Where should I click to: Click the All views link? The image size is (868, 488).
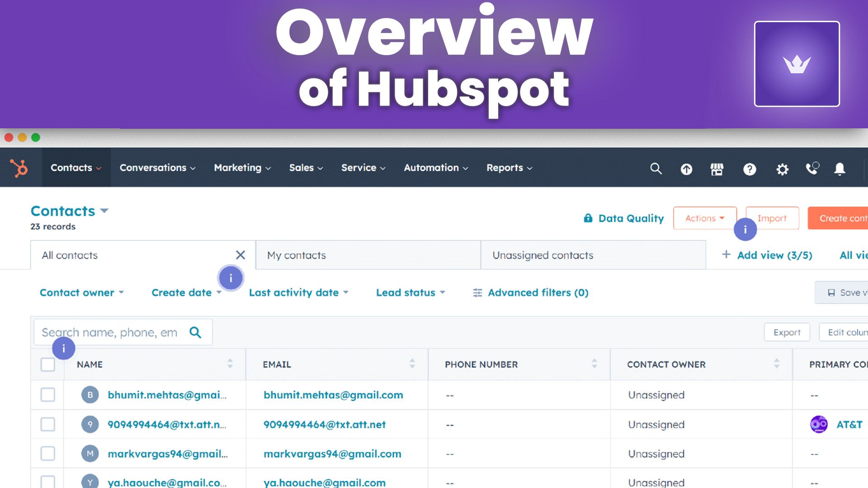pos(854,255)
